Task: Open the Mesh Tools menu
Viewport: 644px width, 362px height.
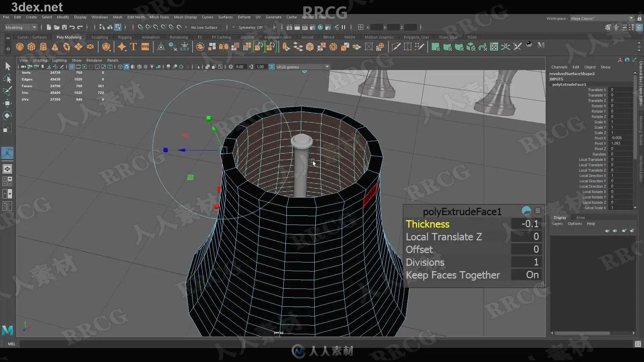Action: tap(159, 17)
